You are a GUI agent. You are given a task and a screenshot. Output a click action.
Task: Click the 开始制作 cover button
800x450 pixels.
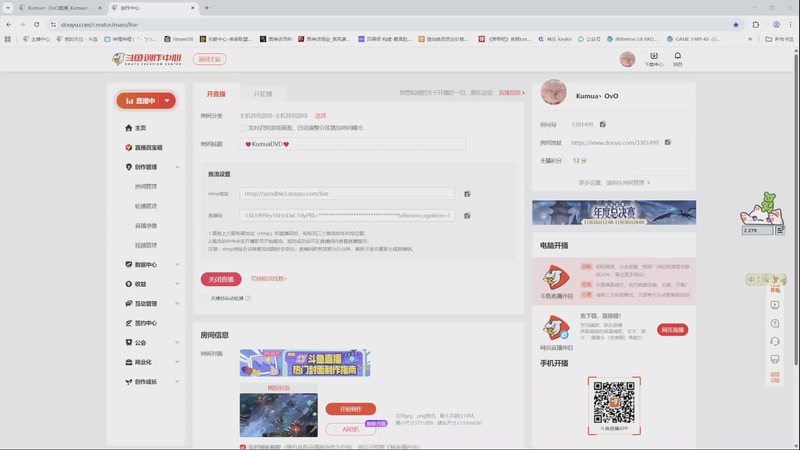click(x=351, y=409)
